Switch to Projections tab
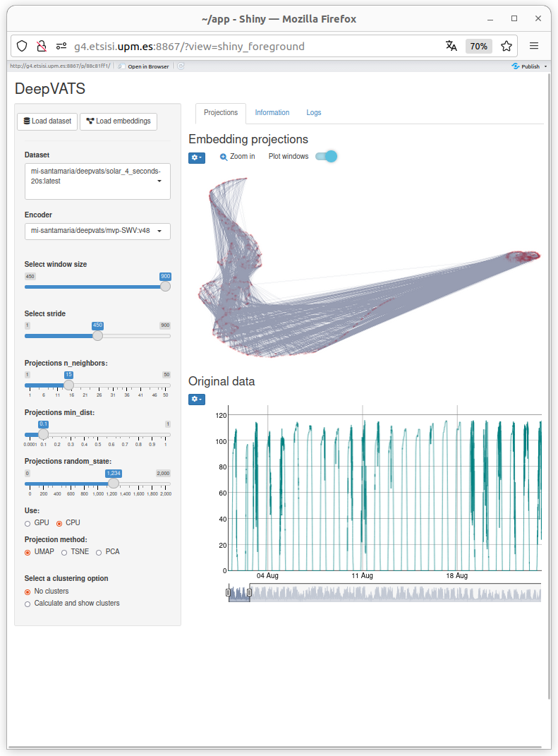 coord(221,113)
